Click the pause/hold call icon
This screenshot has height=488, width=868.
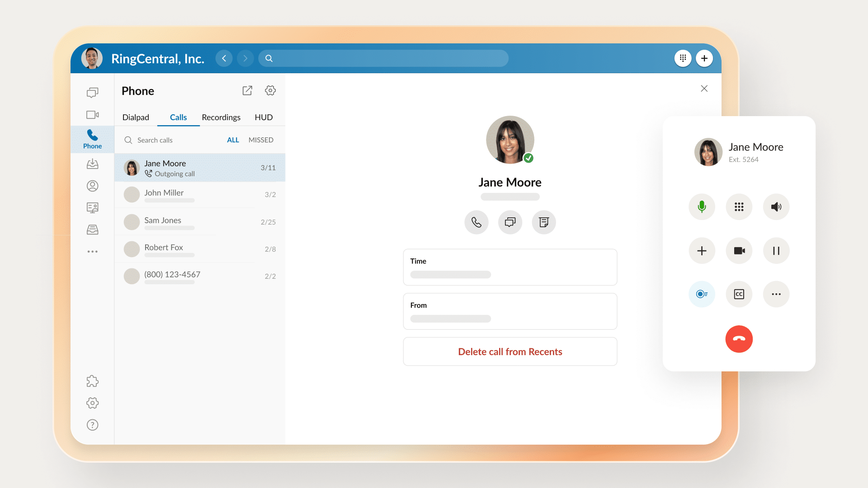click(x=776, y=250)
